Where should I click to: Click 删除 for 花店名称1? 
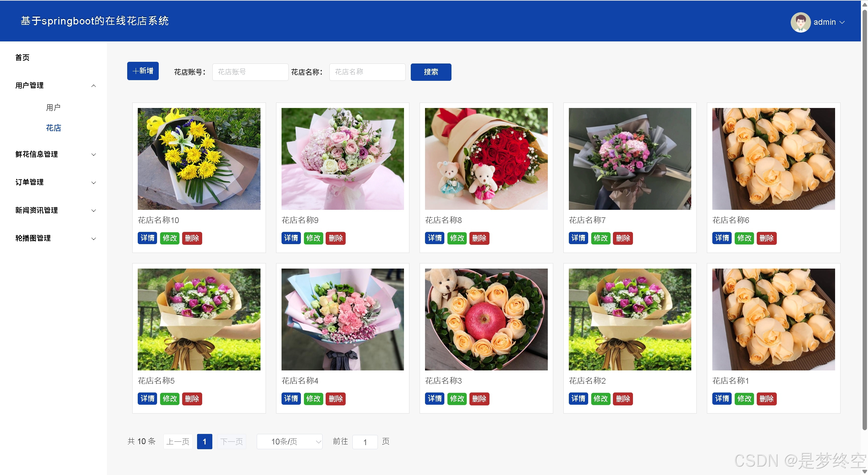[x=766, y=399]
